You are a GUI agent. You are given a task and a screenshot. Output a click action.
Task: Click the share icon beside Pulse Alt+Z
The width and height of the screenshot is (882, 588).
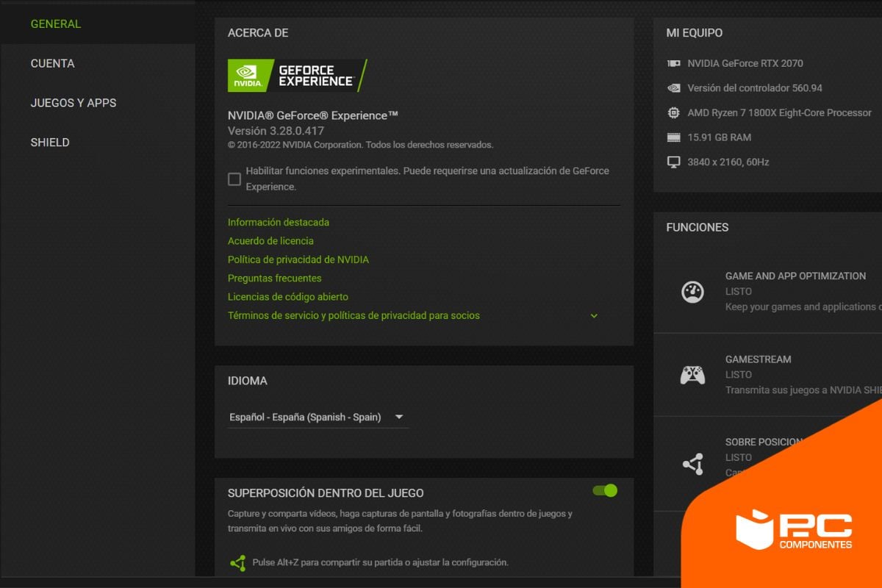pos(237,563)
